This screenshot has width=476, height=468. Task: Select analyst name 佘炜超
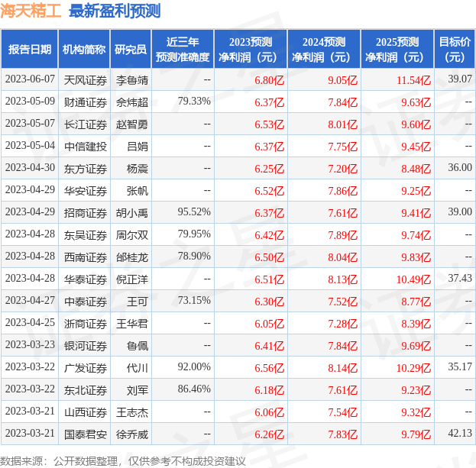click(131, 102)
